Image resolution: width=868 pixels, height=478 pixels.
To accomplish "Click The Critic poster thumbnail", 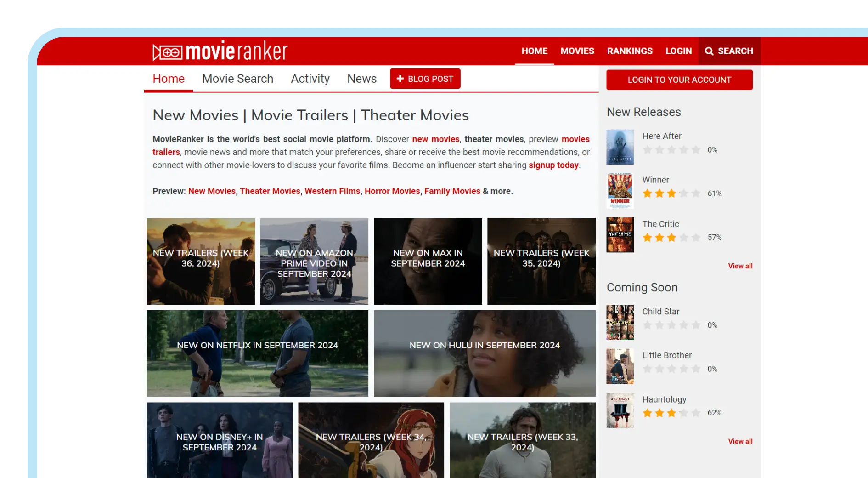I will tap(620, 235).
